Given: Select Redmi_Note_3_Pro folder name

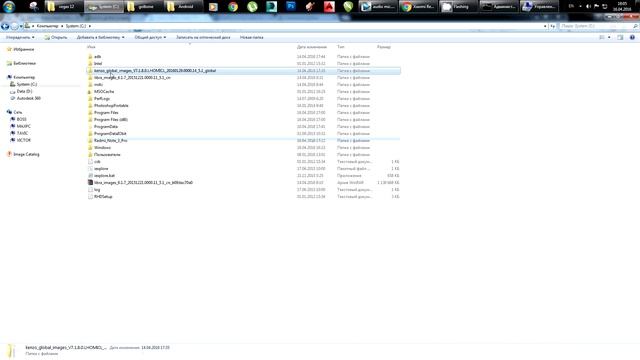Looking at the screenshot, I should 111,140.
